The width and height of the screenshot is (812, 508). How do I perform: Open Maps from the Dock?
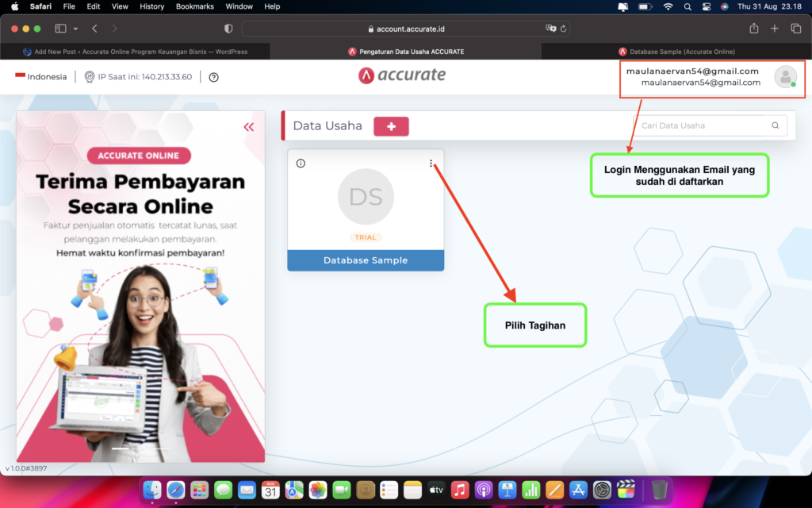(294, 490)
